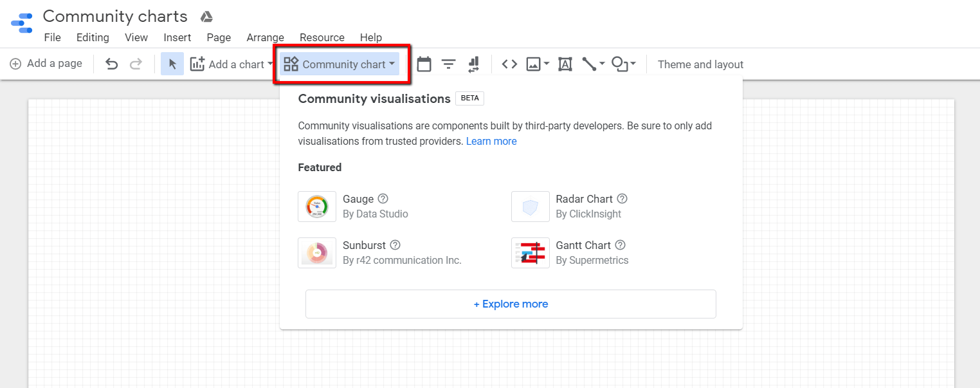This screenshot has width=980, height=388.
Task: Insert a URL embed icon
Action: pyautogui.click(x=510, y=64)
